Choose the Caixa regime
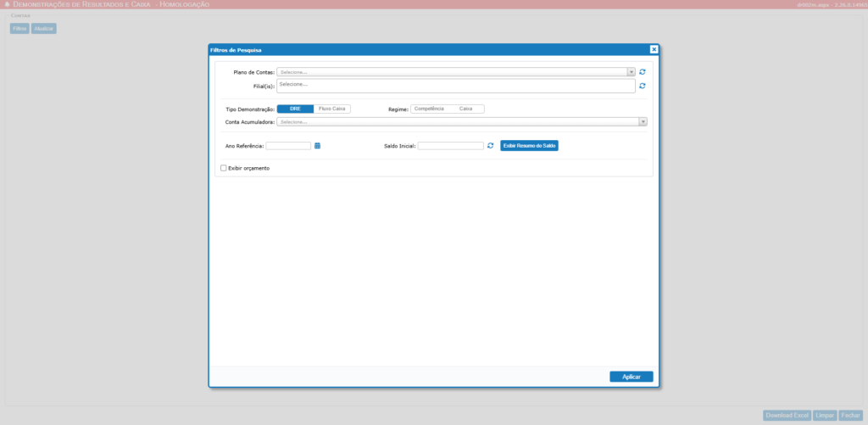This screenshot has width=868, height=425. 465,109
